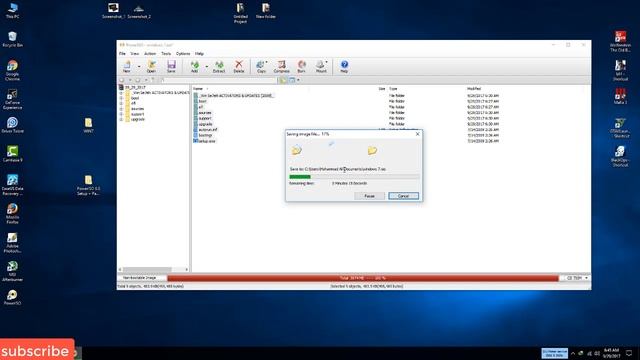Sort by the Modified column header
This screenshot has width=640, height=360.
click(x=474, y=89)
